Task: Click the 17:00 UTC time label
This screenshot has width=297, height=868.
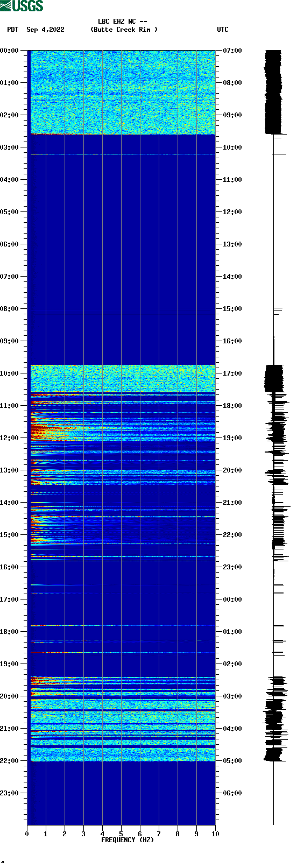Action: point(232,373)
